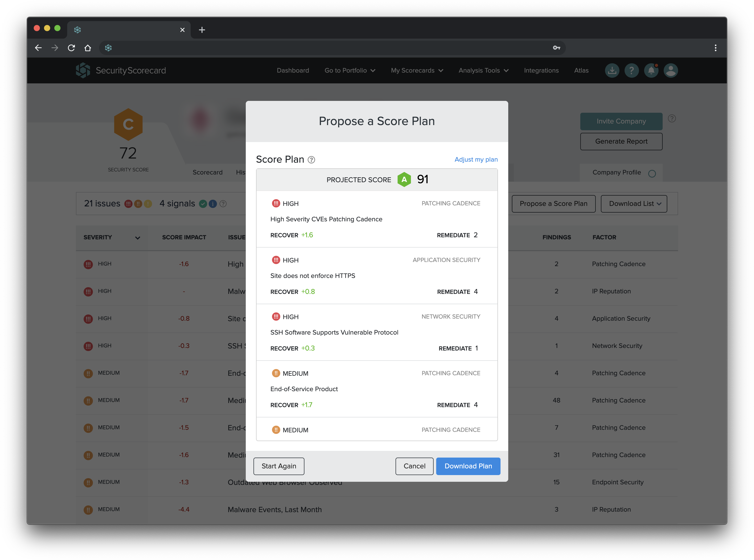
Task: Expand the Go to Portfolio dropdown
Action: tap(350, 71)
